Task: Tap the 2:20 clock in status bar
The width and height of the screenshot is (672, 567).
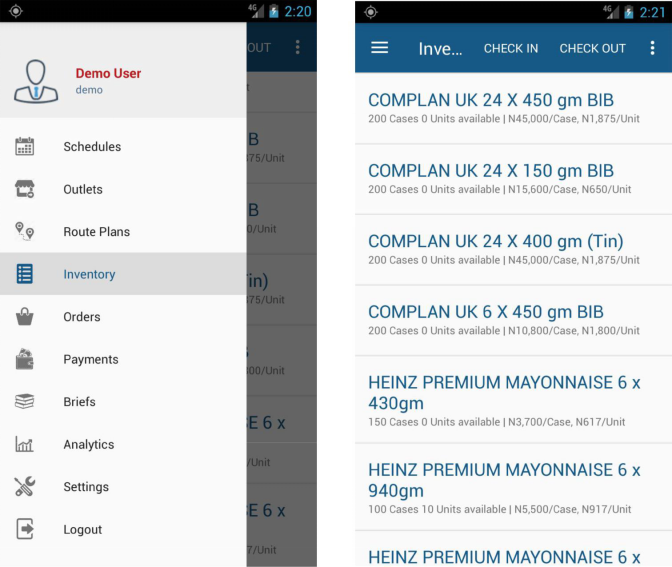Action: [x=298, y=11]
